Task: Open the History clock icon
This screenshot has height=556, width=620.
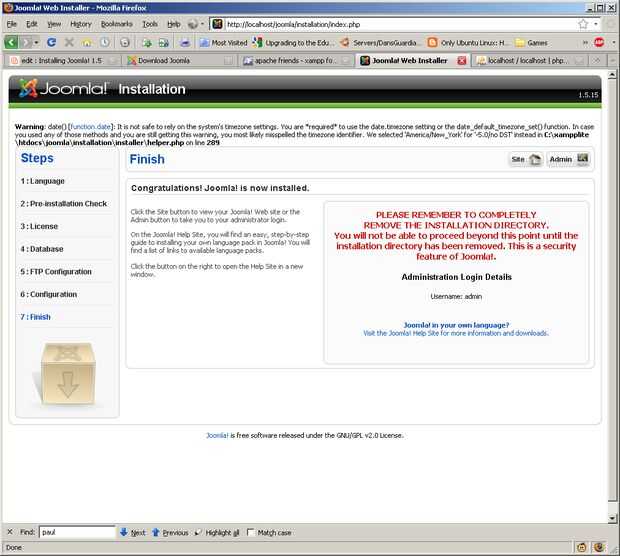Action: [x=105, y=42]
